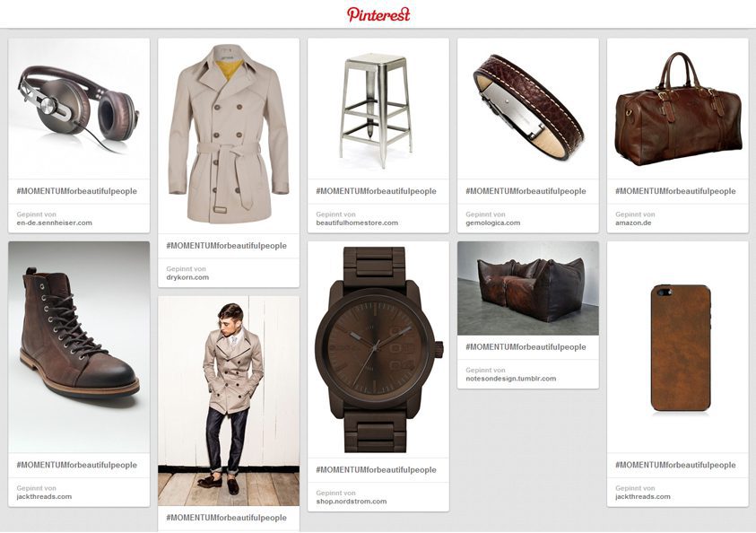The height and width of the screenshot is (533, 756).
Task: Open the brown lace-up boot pin
Action: pyautogui.click(x=79, y=347)
